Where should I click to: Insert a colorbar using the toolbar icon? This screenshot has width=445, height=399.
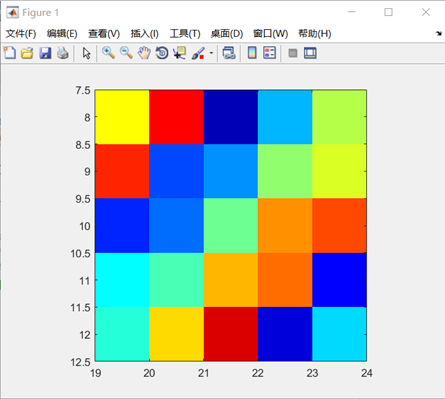click(252, 53)
